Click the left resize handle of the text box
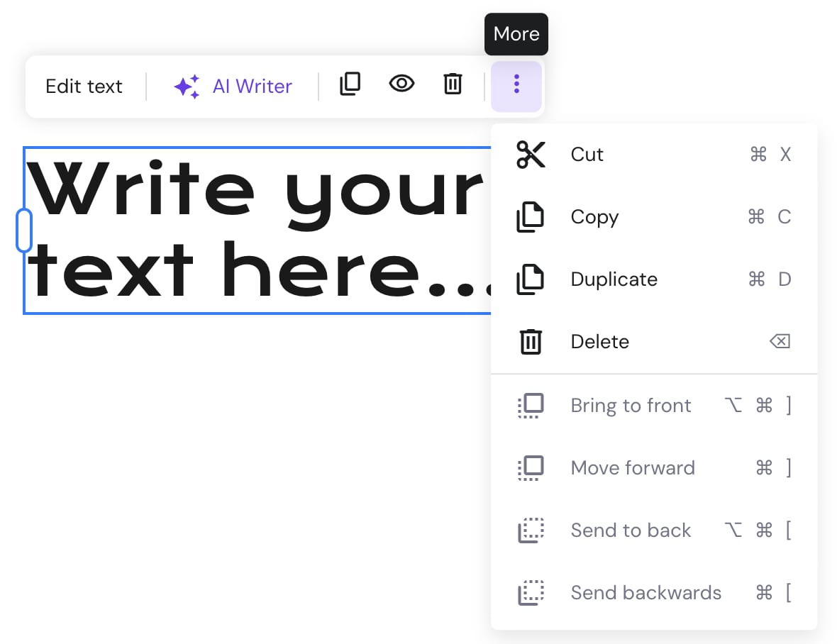Image resolution: width=837 pixels, height=644 pixels. (x=24, y=229)
